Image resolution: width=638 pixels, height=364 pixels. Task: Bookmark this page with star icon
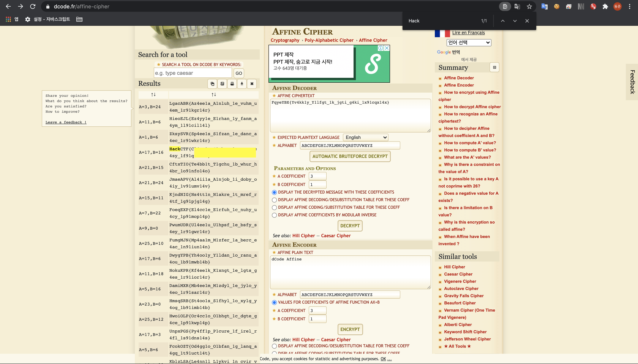[529, 6]
